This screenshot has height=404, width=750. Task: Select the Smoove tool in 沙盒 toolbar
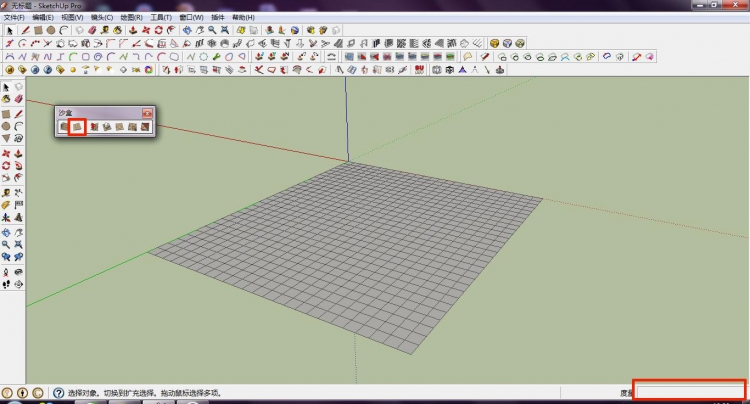click(x=94, y=127)
